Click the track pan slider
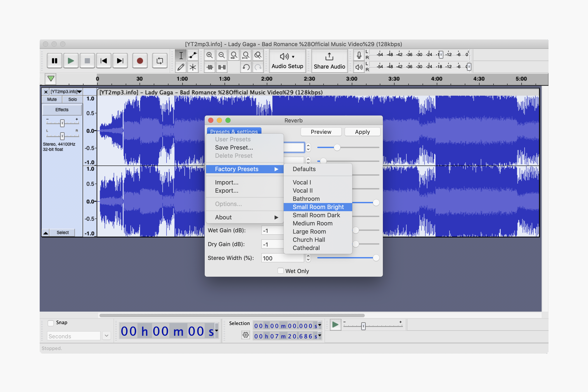 point(62,136)
